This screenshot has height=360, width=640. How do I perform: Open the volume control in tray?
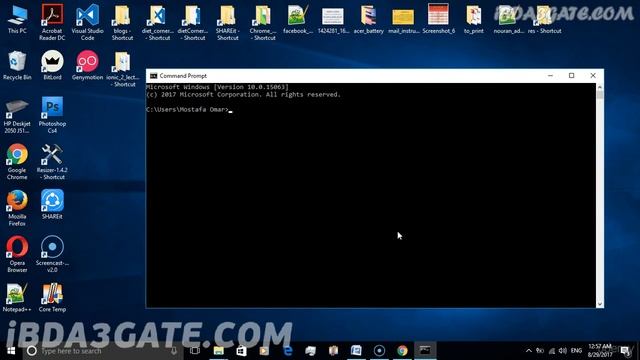point(563,351)
